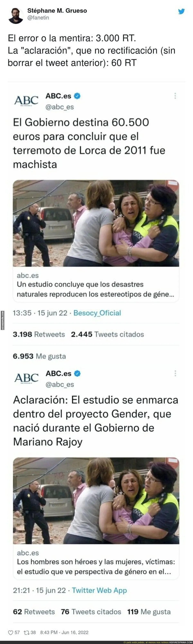Open the second tweet's earthquake photo card

click(x=96, y=501)
